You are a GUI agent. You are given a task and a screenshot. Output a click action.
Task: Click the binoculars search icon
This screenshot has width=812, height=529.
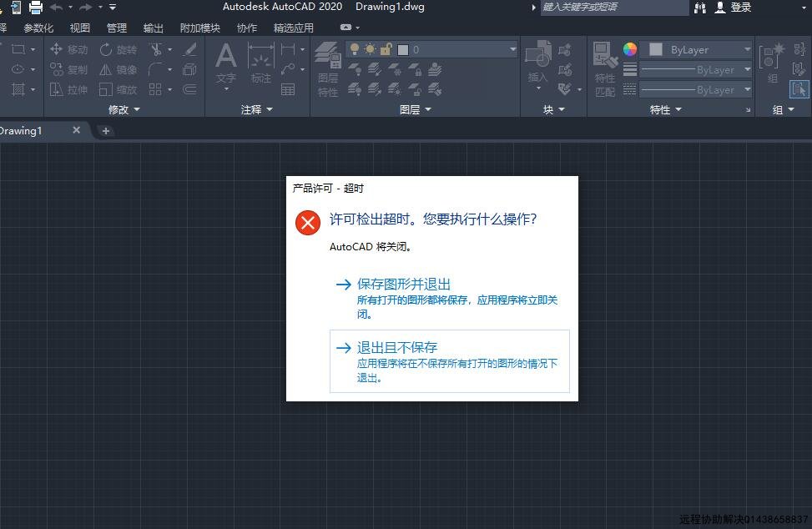pos(700,8)
